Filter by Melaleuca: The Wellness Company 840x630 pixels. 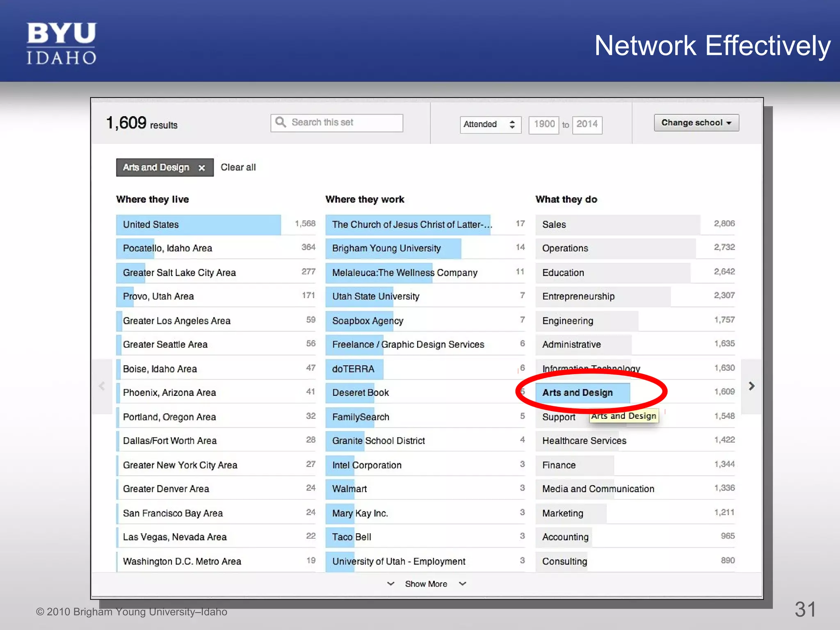(404, 273)
